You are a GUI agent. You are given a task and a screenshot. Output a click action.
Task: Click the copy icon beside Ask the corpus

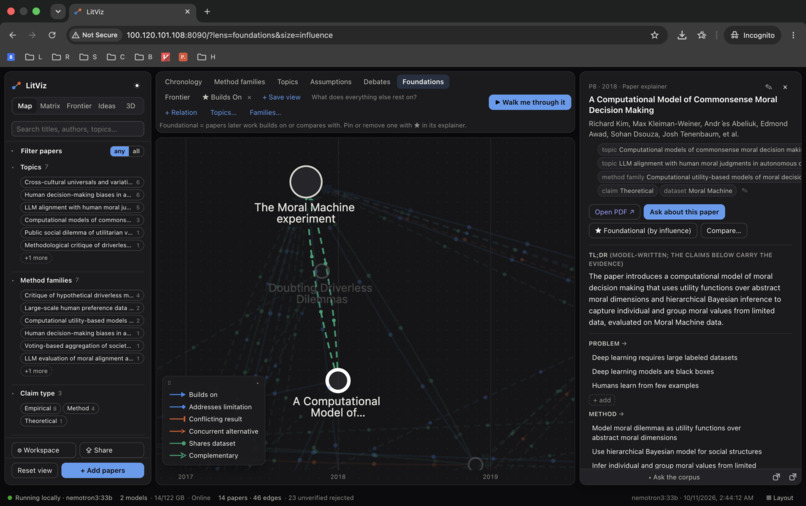pyautogui.click(x=776, y=477)
